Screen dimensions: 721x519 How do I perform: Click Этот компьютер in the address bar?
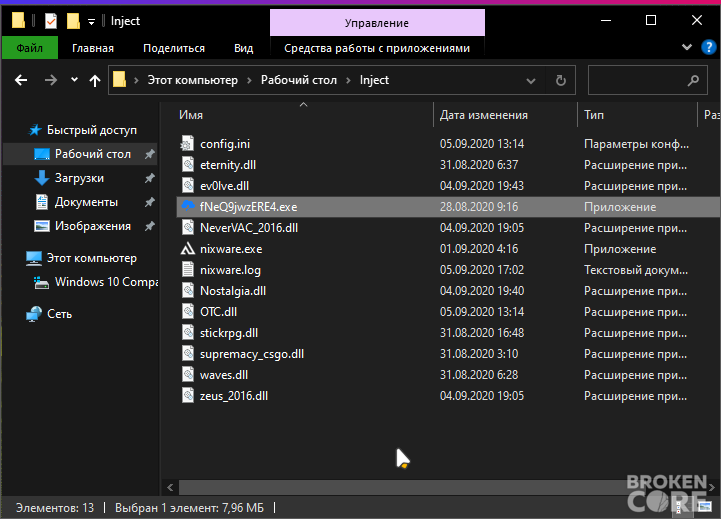[x=193, y=80]
